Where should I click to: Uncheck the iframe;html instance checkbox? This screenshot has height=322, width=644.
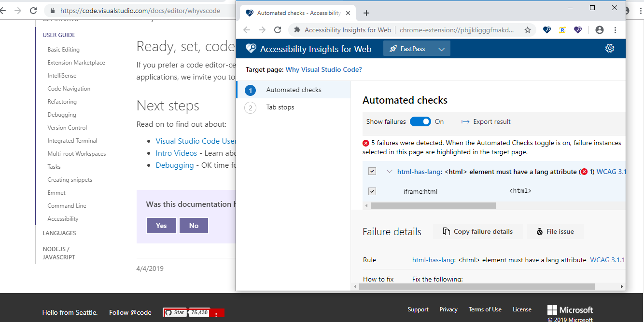tap(372, 191)
